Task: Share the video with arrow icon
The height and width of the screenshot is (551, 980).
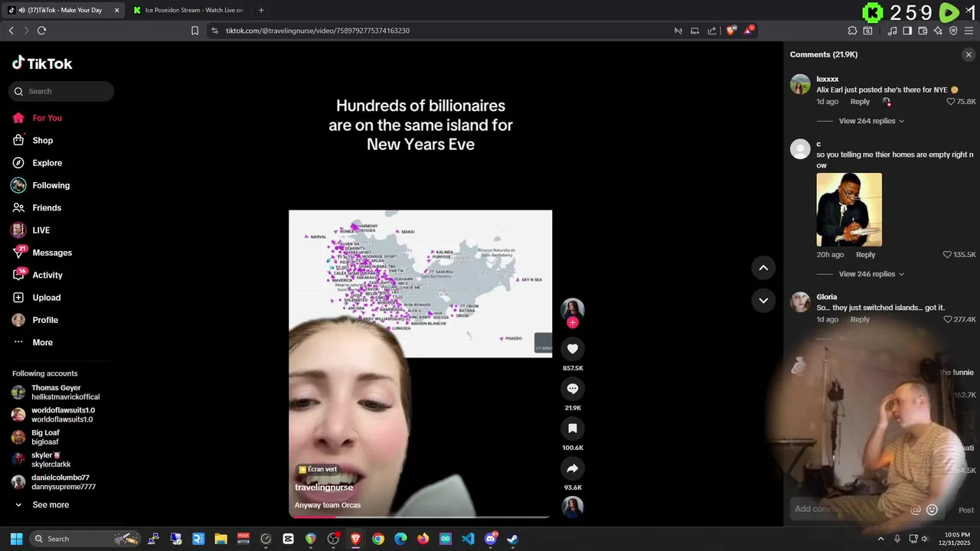Action: 572,468
